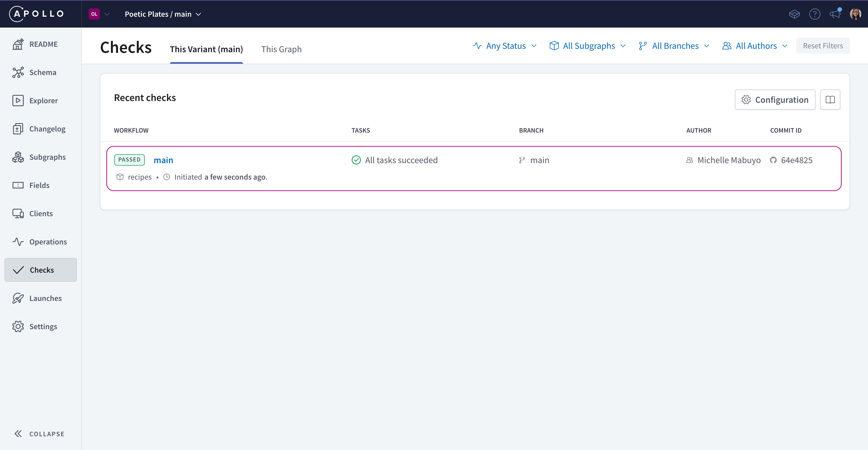
Task: Open the Schema page icon
Action: (18, 73)
